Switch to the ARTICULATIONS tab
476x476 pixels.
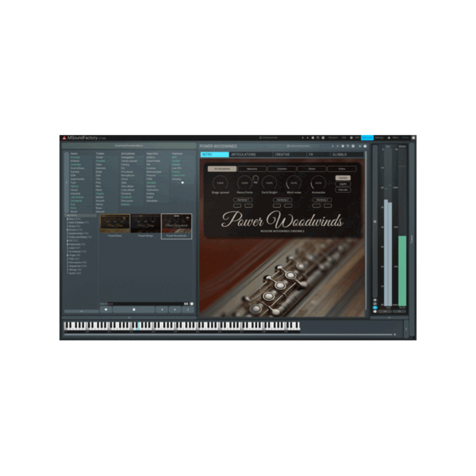click(x=251, y=155)
